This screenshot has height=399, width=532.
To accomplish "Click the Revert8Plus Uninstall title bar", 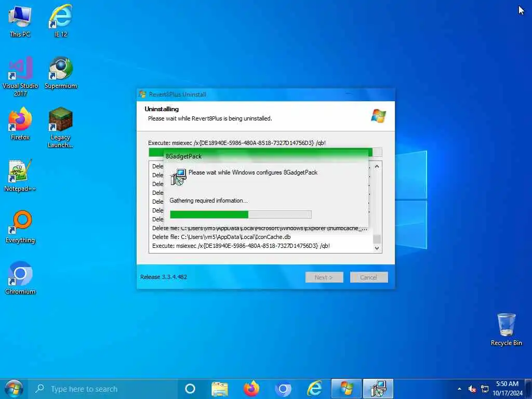I will point(265,95).
